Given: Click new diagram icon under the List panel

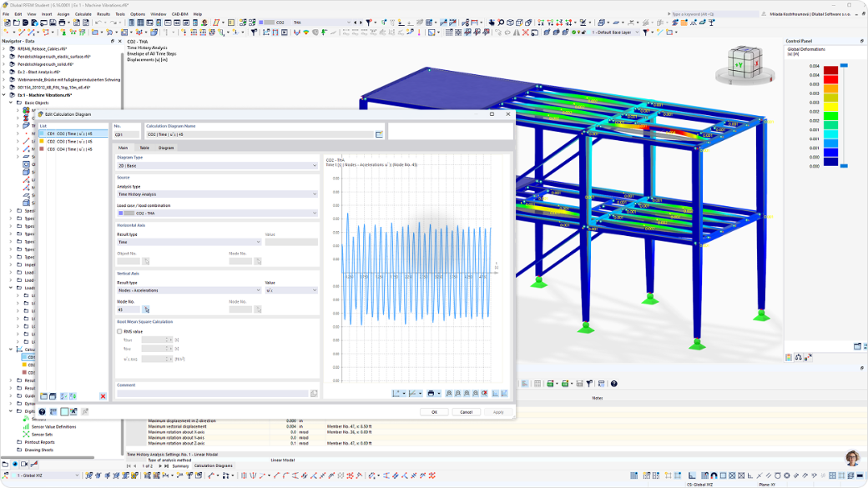Looking at the screenshot, I should 43,396.
